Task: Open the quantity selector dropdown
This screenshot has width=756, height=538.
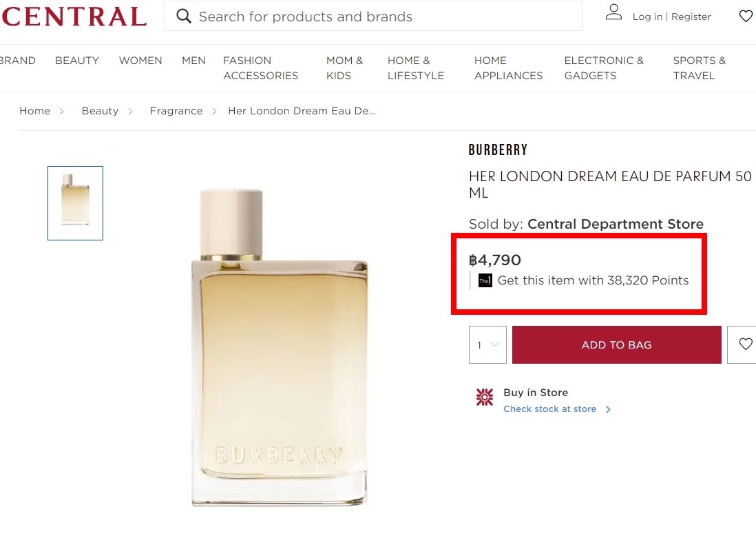Action: tap(487, 344)
